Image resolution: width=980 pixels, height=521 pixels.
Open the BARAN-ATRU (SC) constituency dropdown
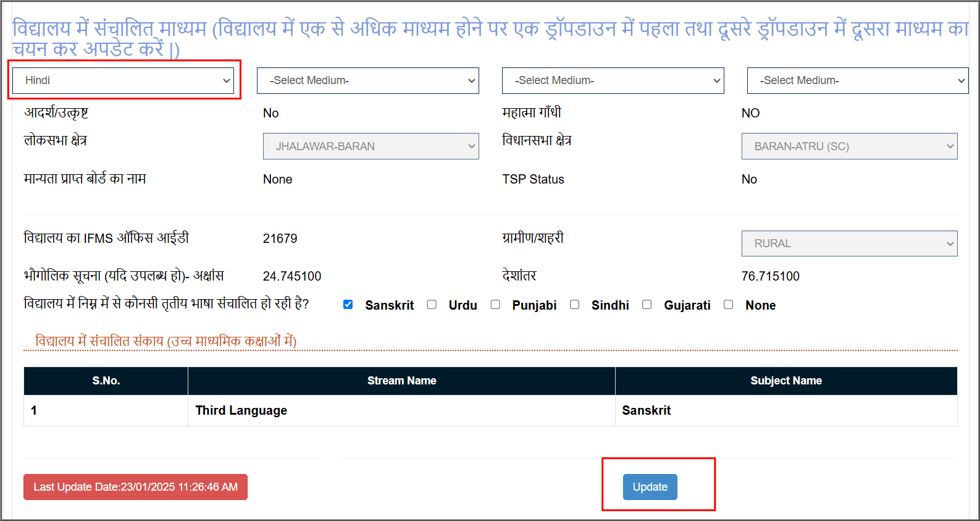tap(850, 146)
